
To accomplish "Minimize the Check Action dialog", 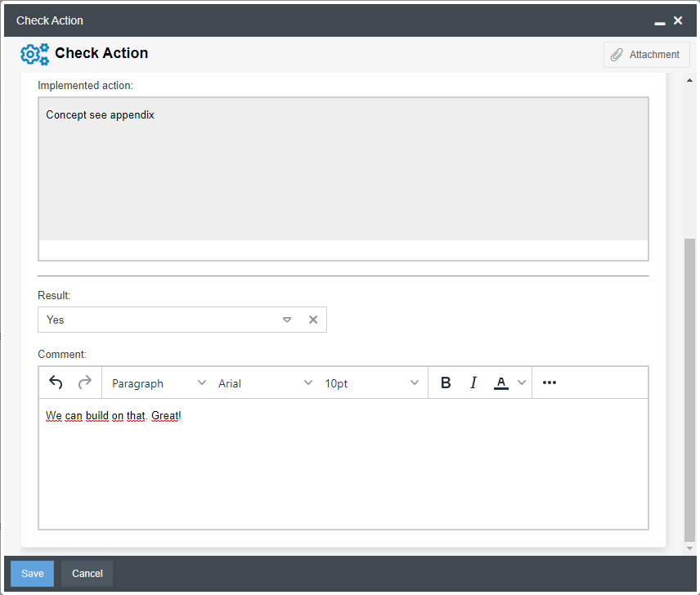I will [660, 22].
